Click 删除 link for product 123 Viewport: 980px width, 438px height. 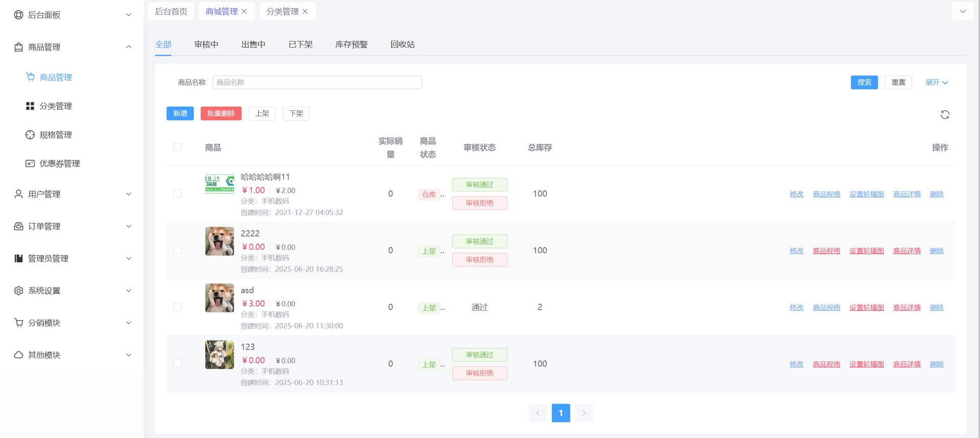[937, 364]
